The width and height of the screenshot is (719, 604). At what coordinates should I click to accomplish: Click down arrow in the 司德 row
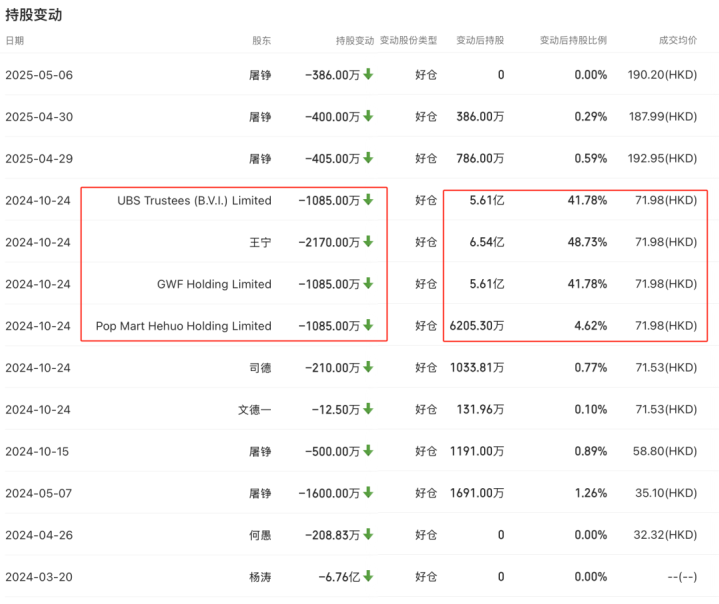(x=368, y=368)
